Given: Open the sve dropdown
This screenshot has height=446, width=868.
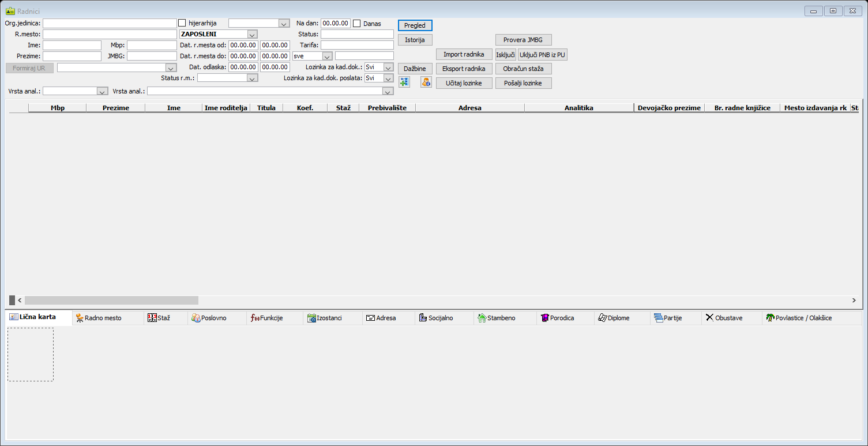Looking at the screenshot, I should coord(328,56).
